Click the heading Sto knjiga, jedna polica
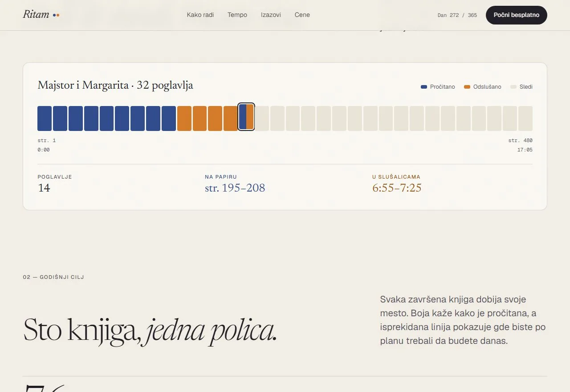570x392 pixels. (x=150, y=331)
